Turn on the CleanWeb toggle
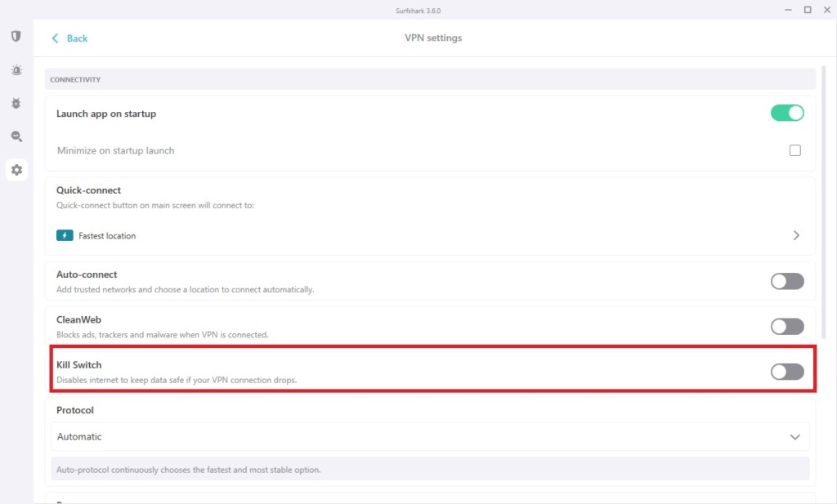Image resolution: width=837 pixels, height=504 pixels. coord(787,327)
